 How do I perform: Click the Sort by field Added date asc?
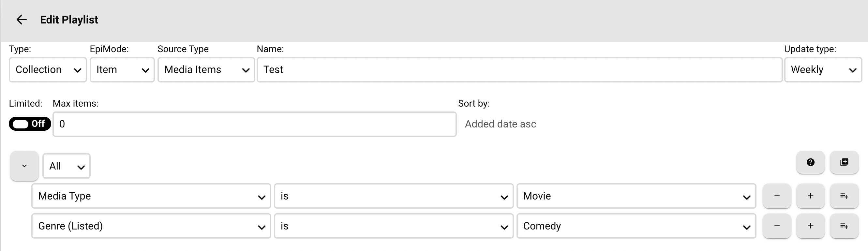501,124
